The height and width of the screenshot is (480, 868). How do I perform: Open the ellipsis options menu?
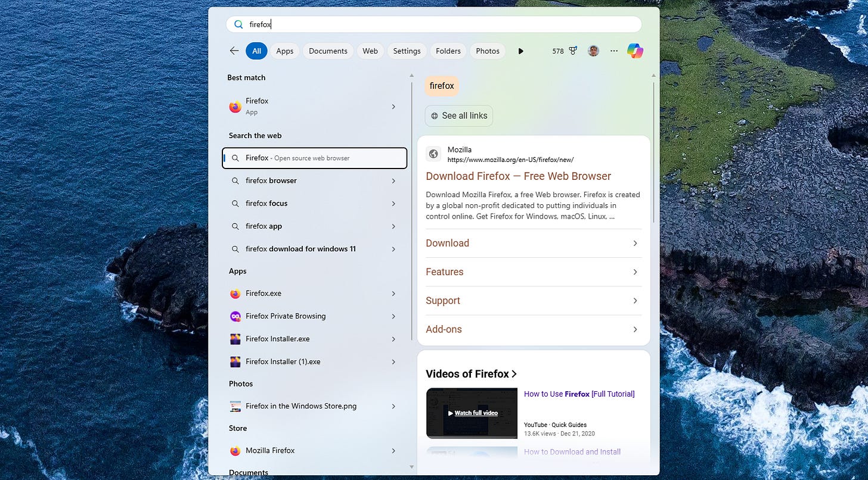coord(613,51)
